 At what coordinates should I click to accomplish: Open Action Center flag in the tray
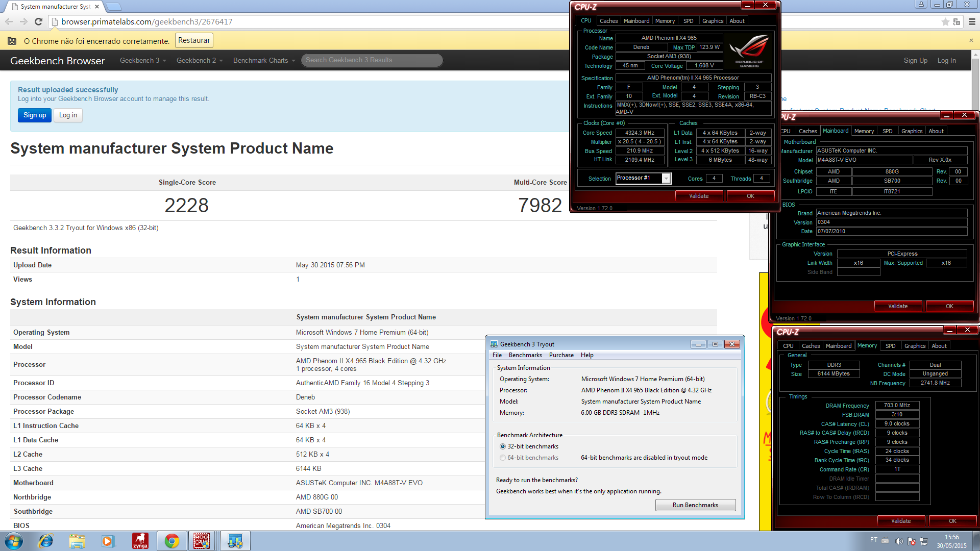pyautogui.click(x=911, y=541)
